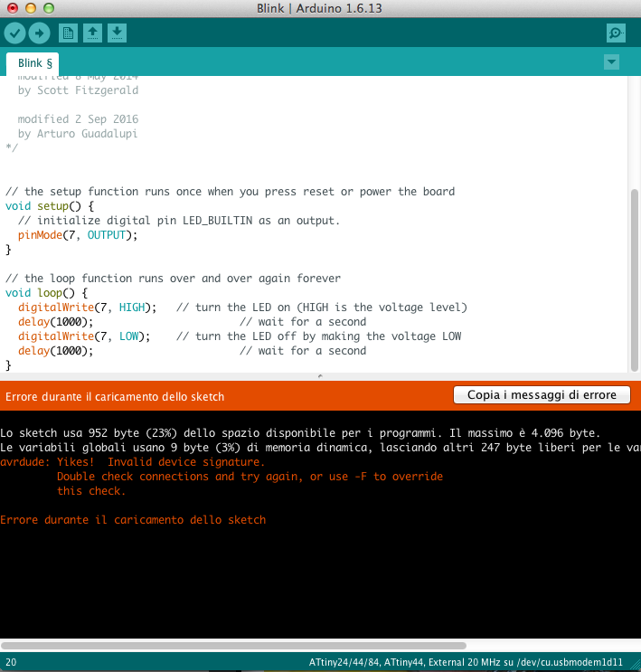The image size is (641, 672).
Task: Click the first 'delay(1000);' after HIGH
Action: 55,322
